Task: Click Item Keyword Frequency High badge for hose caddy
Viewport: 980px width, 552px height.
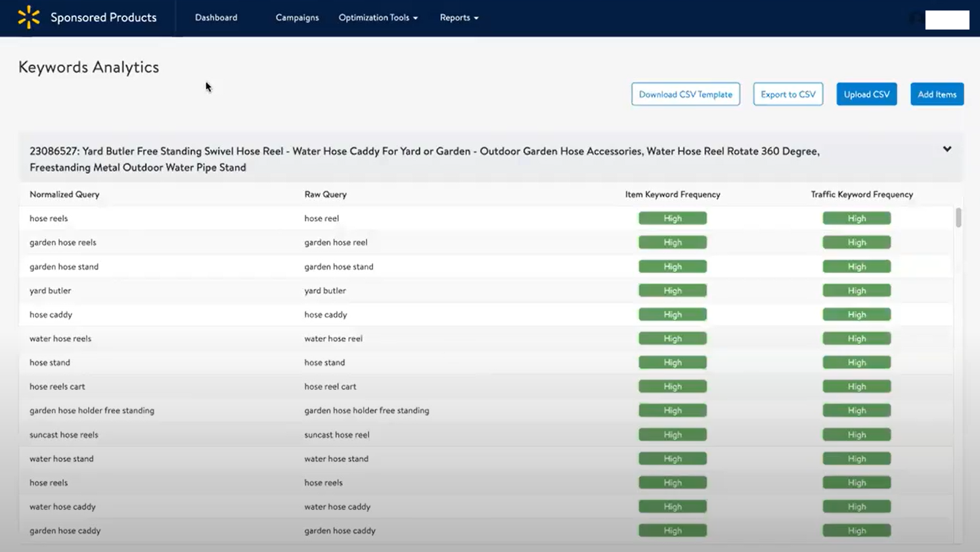Action: pos(673,314)
